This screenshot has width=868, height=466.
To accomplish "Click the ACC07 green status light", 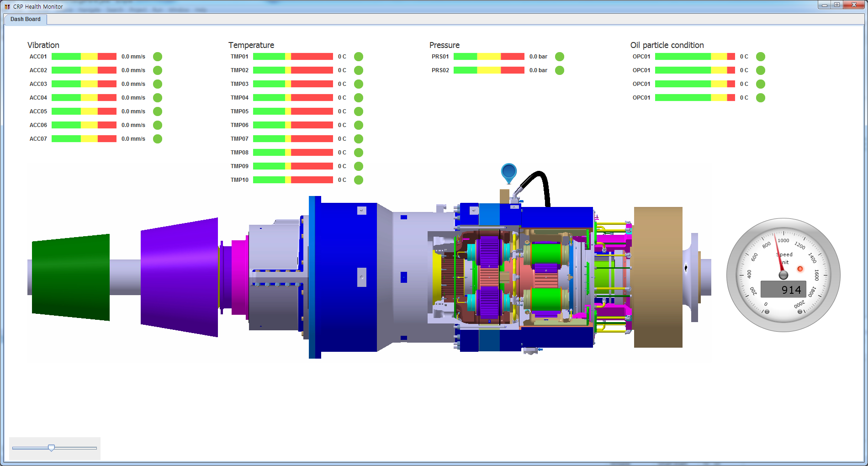I will [158, 139].
